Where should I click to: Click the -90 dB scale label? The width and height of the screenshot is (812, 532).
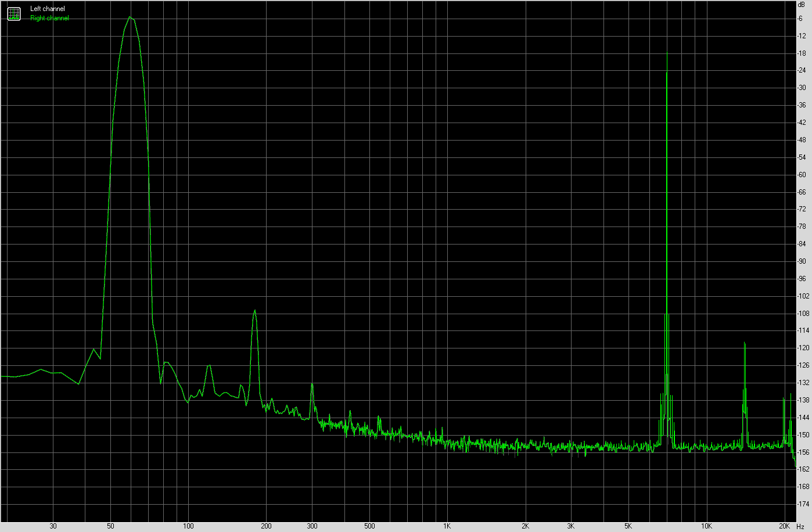point(802,260)
